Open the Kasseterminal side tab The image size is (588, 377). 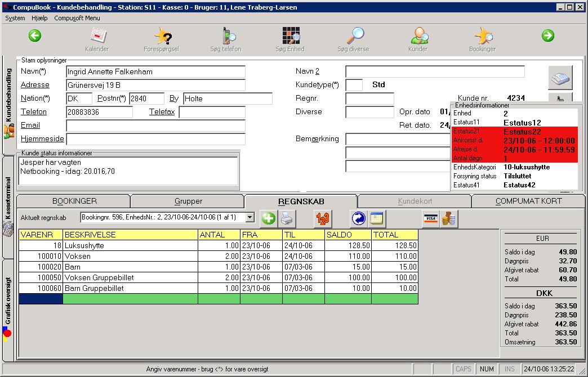coord(8,207)
